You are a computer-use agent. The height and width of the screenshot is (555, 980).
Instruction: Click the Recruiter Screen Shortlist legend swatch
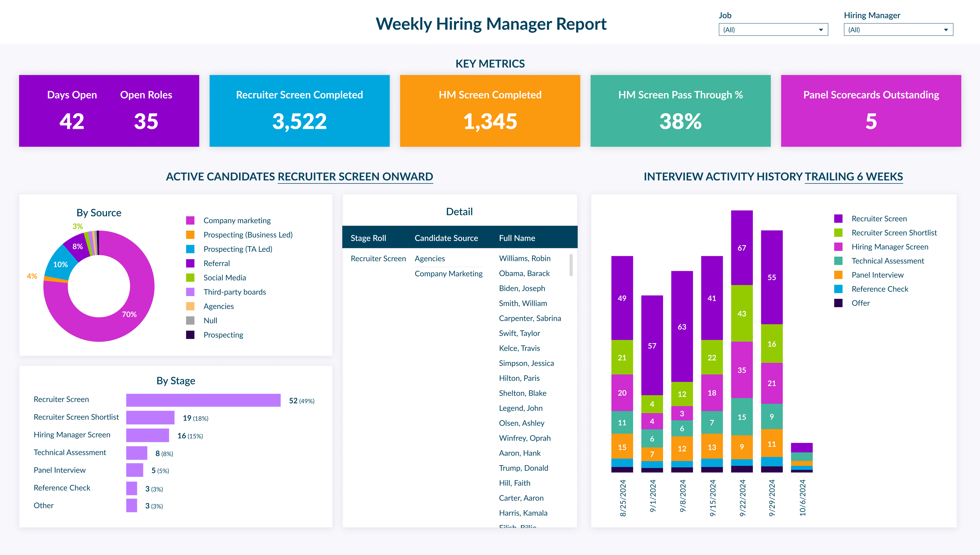pyautogui.click(x=838, y=233)
